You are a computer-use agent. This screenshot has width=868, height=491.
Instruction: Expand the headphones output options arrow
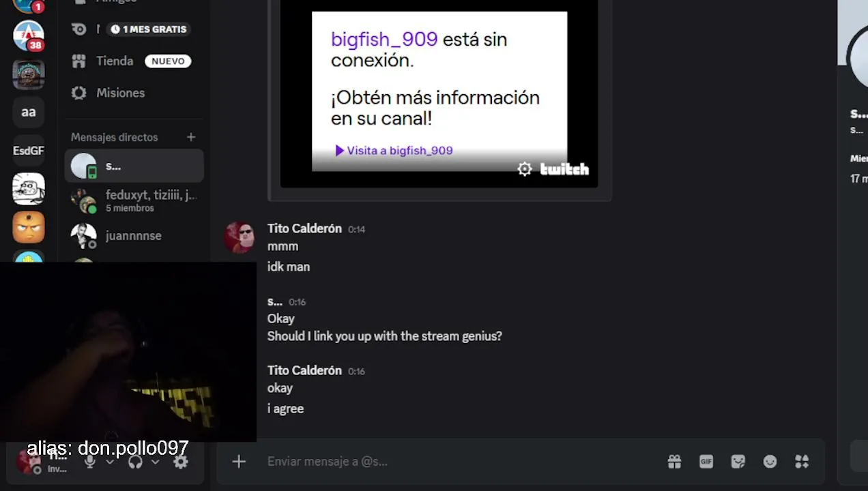coord(155,462)
